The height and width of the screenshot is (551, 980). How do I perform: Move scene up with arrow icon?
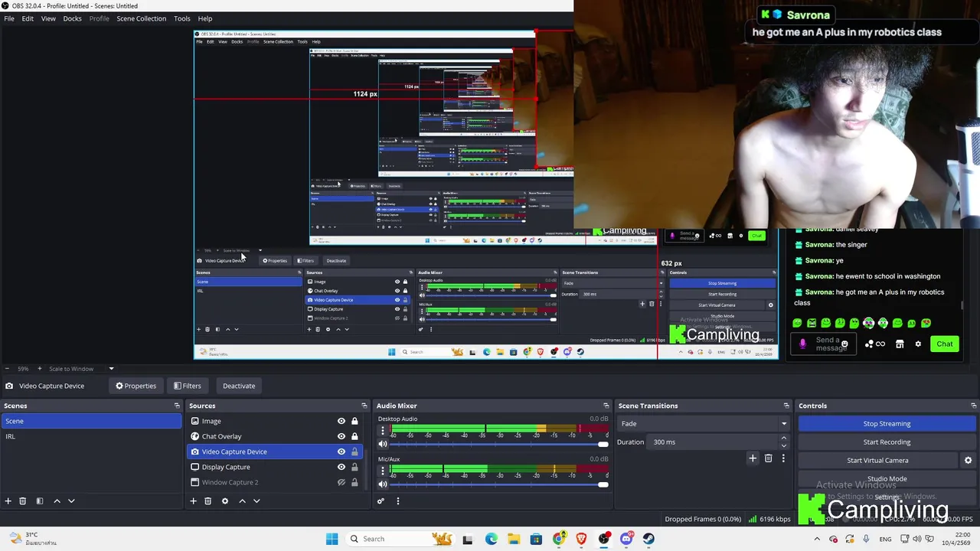57,501
